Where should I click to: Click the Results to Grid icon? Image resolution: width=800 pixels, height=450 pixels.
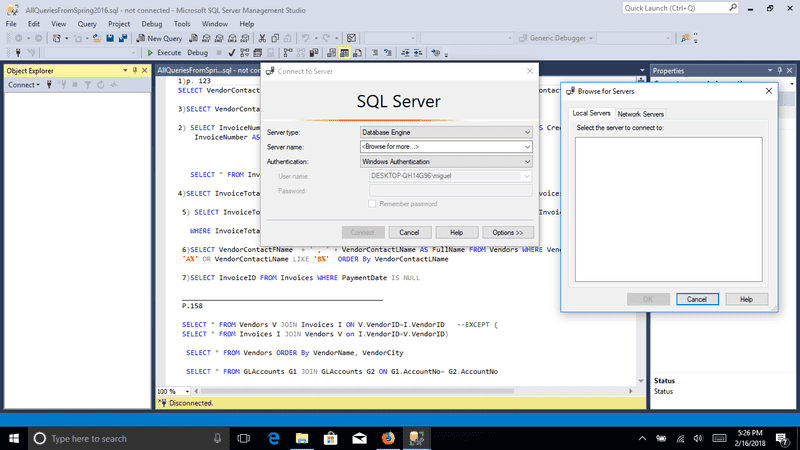click(x=345, y=52)
